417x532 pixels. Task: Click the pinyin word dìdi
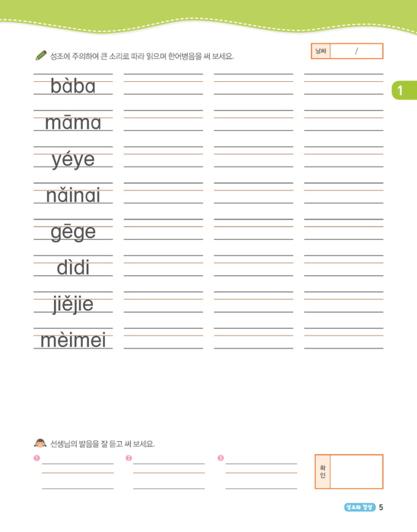click(x=73, y=269)
